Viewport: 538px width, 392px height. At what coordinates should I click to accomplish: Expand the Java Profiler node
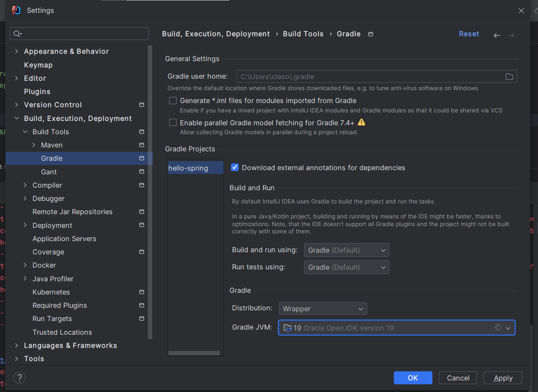click(x=25, y=279)
